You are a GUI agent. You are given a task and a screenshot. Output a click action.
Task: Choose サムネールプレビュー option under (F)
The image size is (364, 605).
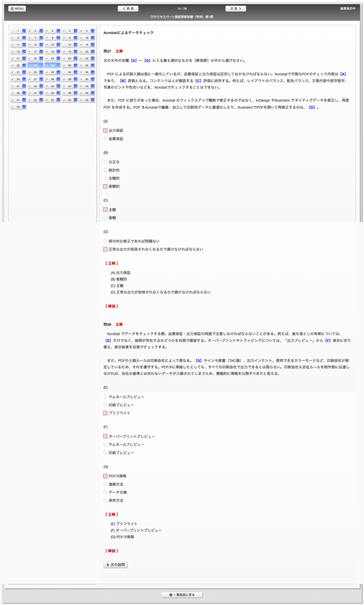(105, 445)
